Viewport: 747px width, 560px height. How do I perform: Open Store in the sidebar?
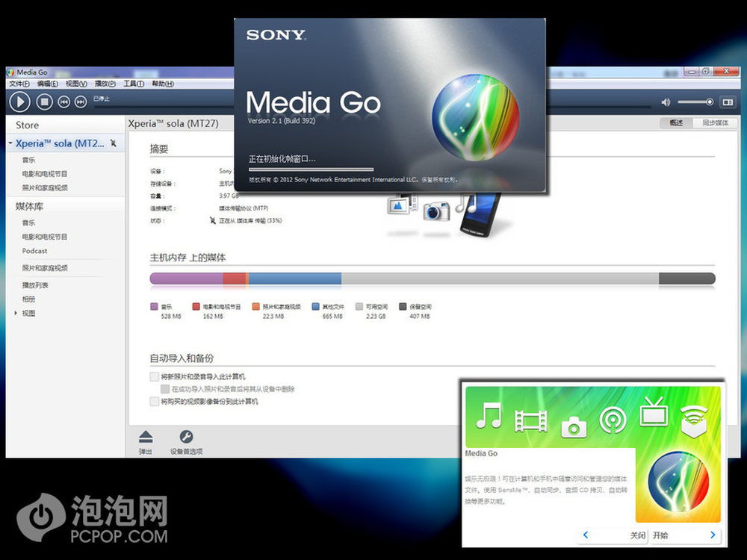(27, 125)
